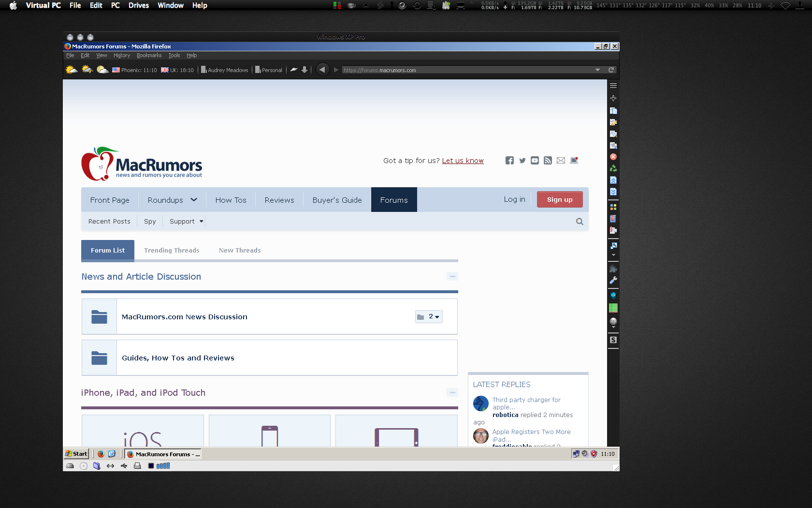This screenshot has height=508, width=812.
Task: Open the RSS feed icon
Action: point(548,161)
